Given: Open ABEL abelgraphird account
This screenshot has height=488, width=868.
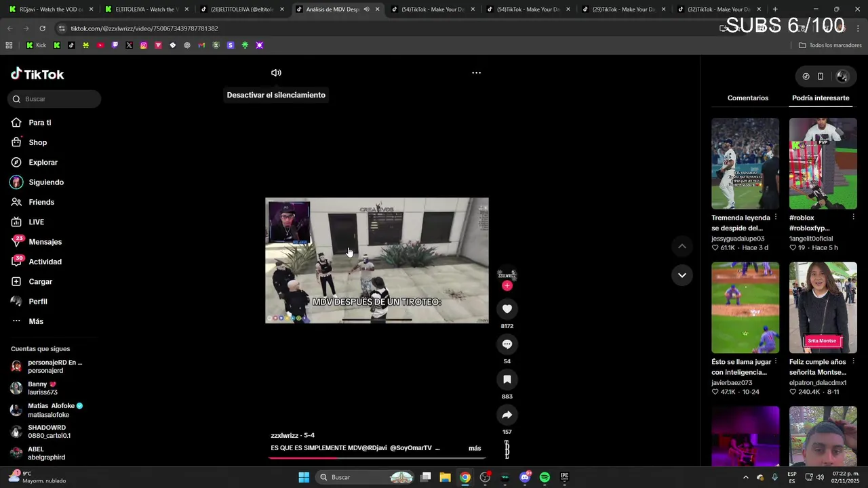Looking at the screenshot, I should click(x=39, y=453).
